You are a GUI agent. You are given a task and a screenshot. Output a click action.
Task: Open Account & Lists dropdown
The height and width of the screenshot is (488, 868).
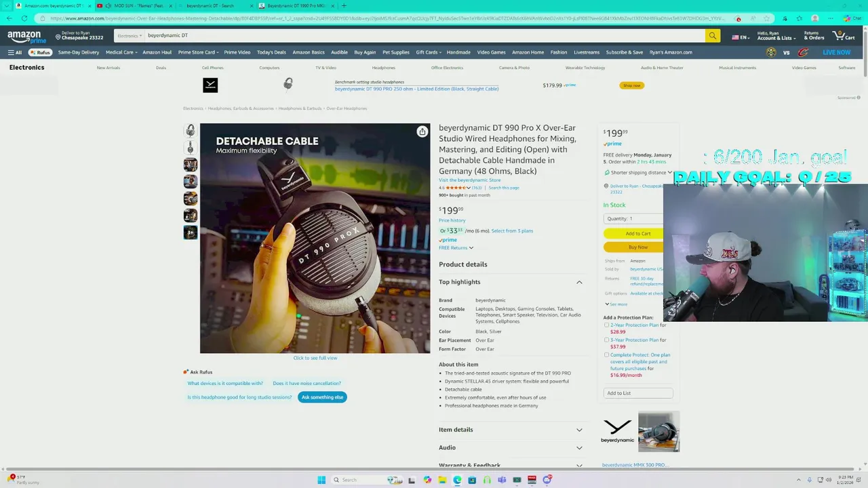point(775,36)
